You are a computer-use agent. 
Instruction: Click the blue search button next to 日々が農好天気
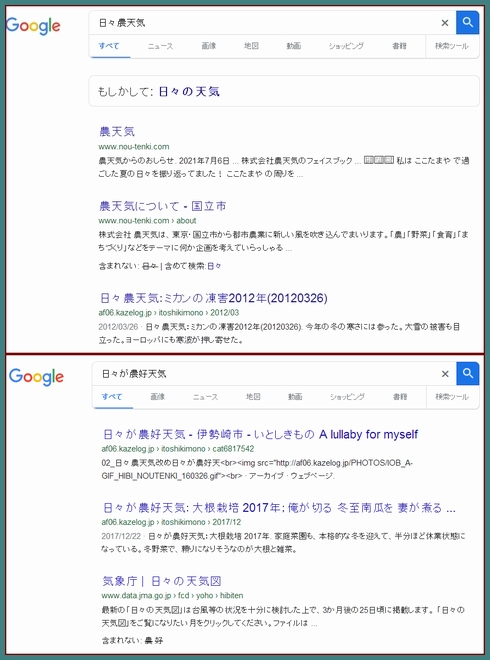pyautogui.click(x=468, y=373)
